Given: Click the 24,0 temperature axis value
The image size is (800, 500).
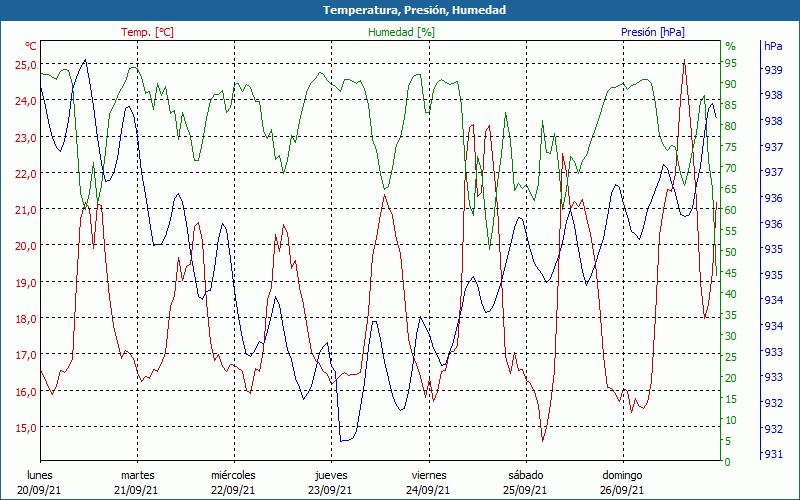Looking at the screenshot, I should [27, 101].
